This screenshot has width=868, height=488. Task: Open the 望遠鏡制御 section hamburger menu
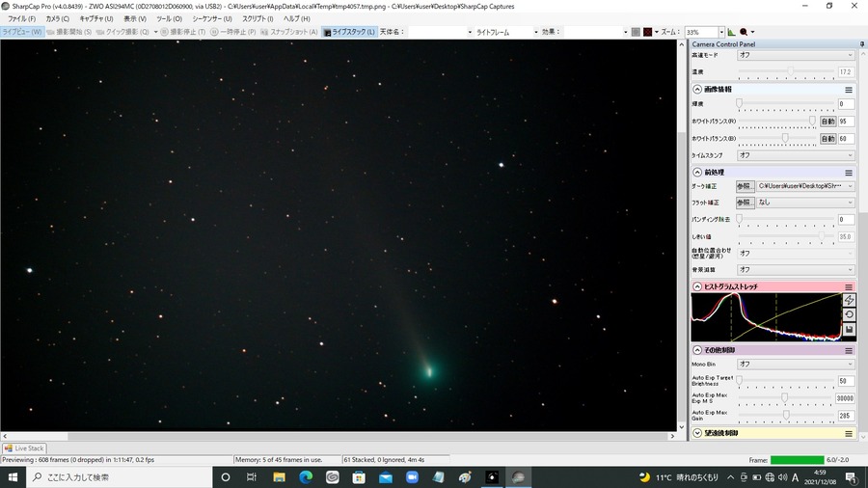pos(849,434)
